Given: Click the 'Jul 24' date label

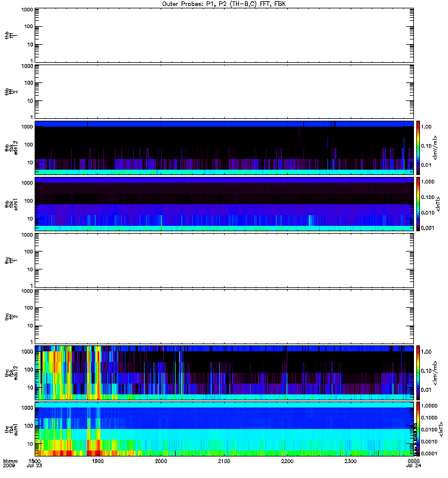Looking at the screenshot, I should coord(413,465).
